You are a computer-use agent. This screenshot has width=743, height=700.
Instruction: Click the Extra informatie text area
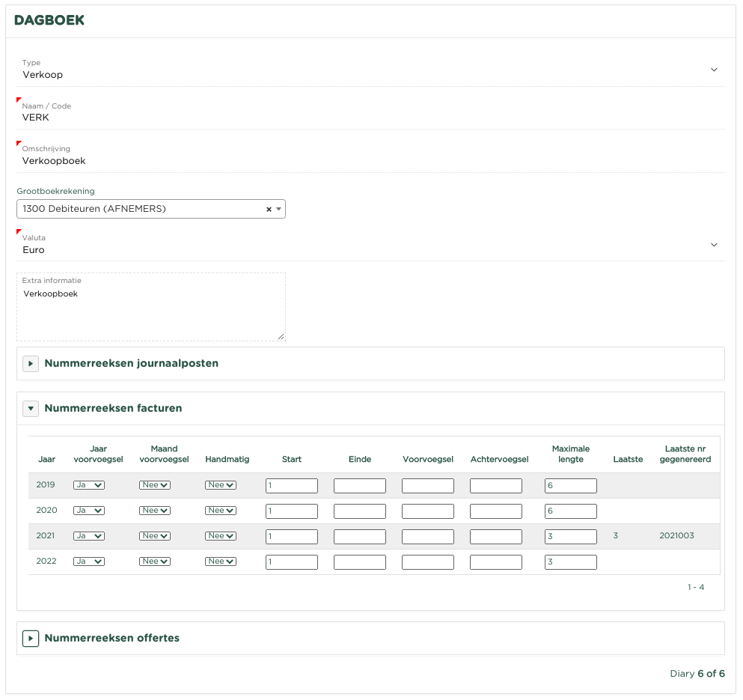150,311
